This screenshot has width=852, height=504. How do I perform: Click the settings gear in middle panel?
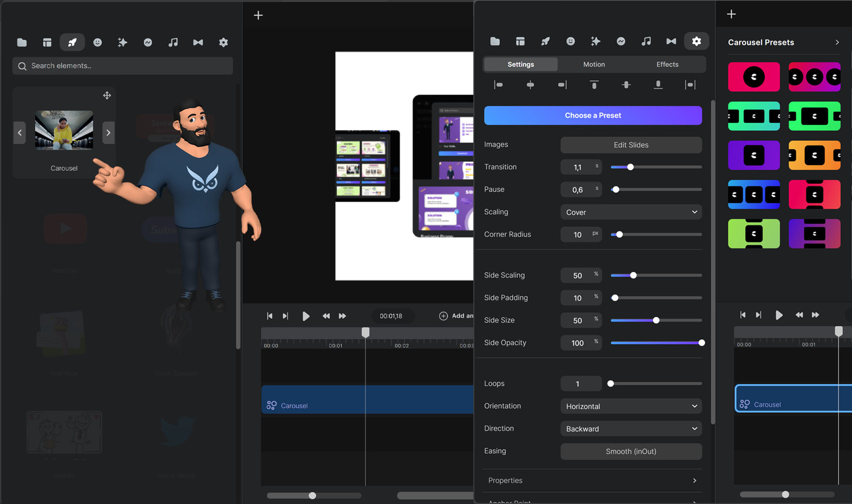point(696,41)
